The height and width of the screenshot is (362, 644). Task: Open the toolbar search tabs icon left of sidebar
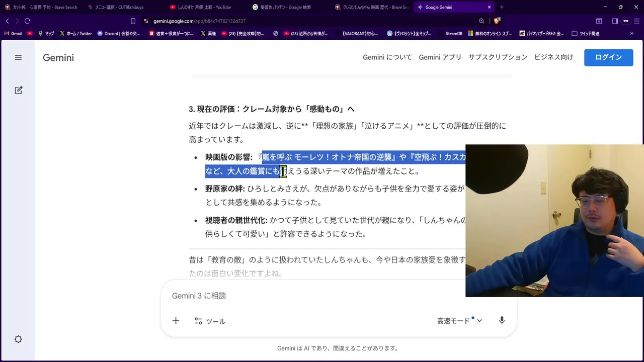point(599,21)
